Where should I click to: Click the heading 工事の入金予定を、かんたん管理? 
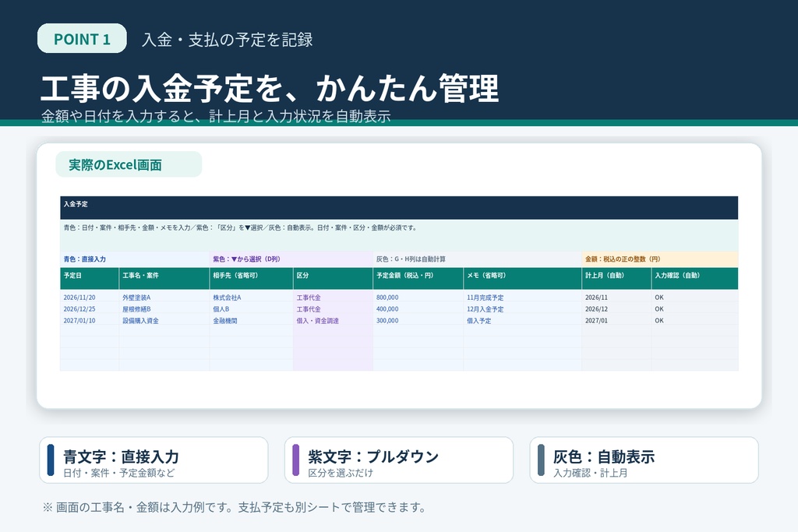coord(269,88)
